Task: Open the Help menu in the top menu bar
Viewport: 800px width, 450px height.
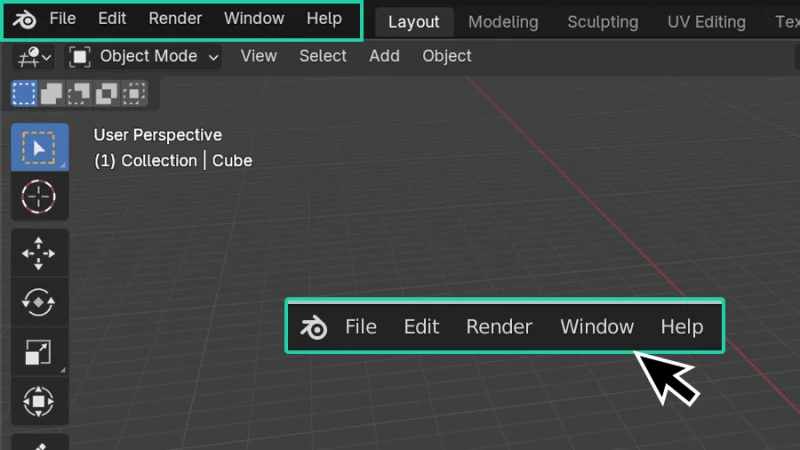Action: 324,18
